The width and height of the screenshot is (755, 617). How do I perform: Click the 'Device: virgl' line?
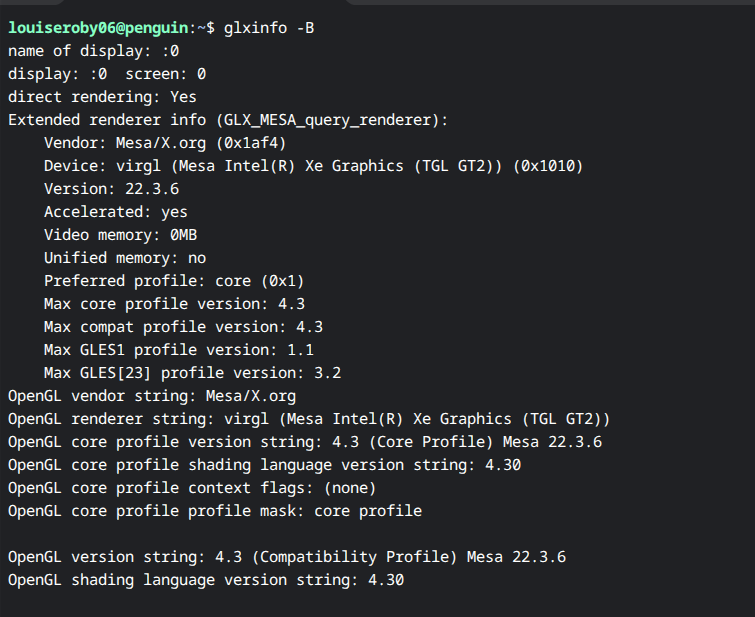coord(313,166)
